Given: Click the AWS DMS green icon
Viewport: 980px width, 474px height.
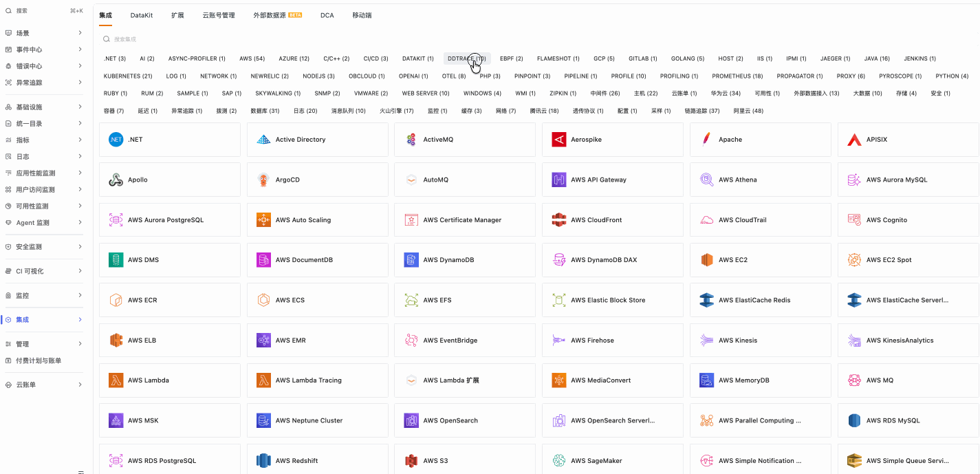Looking at the screenshot, I should pos(116,260).
